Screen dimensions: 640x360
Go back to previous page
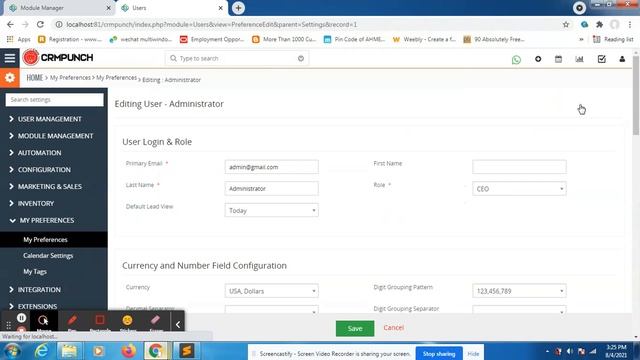[x=10, y=24]
